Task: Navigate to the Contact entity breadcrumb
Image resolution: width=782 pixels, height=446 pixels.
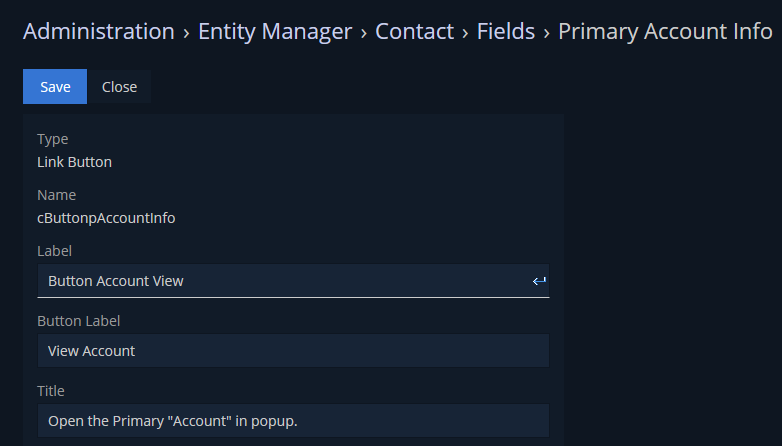Action: pos(414,31)
